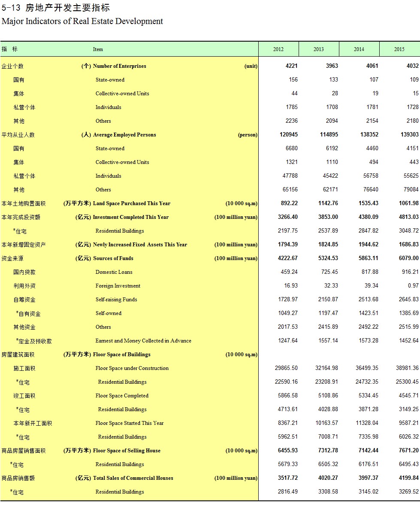Select the Chinese label '企业个数'
This screenshot has width=420, height=515.
point(12,66)
